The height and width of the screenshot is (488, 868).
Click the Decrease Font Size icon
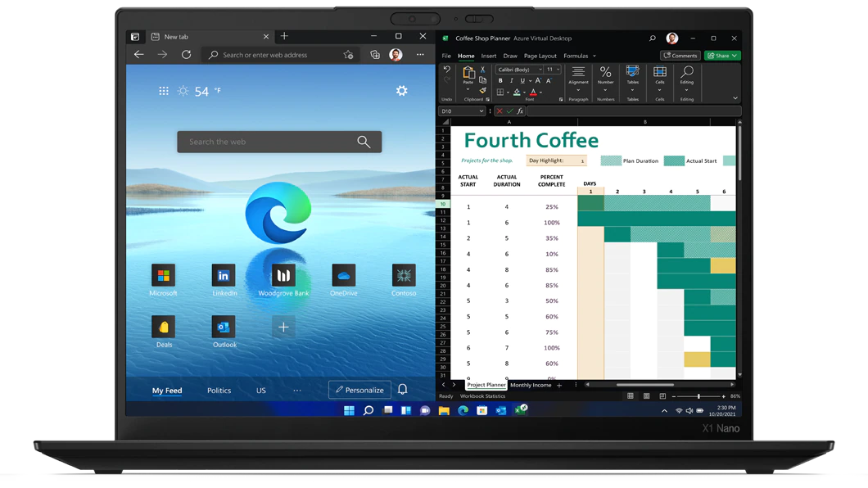tap(549, 81)
